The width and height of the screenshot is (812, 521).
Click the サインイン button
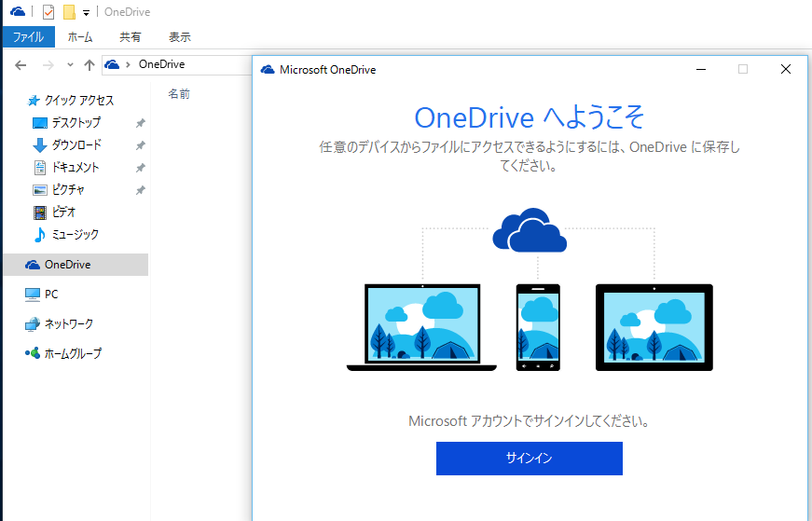tap(530, 459)
